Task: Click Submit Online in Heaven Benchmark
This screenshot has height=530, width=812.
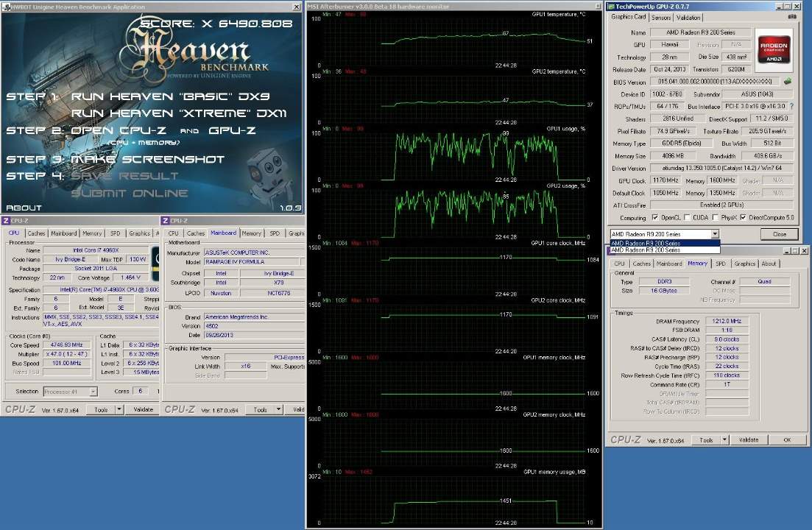Action: click(130, 194)
